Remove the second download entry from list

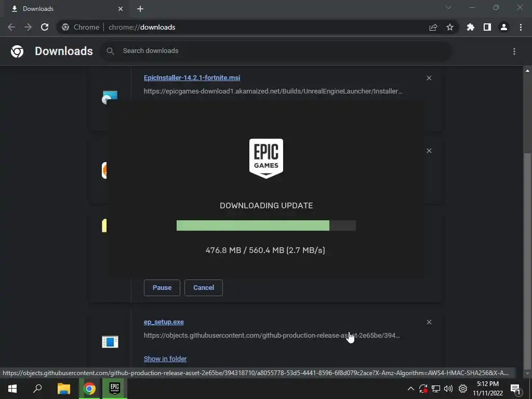[x=429, y=151]
